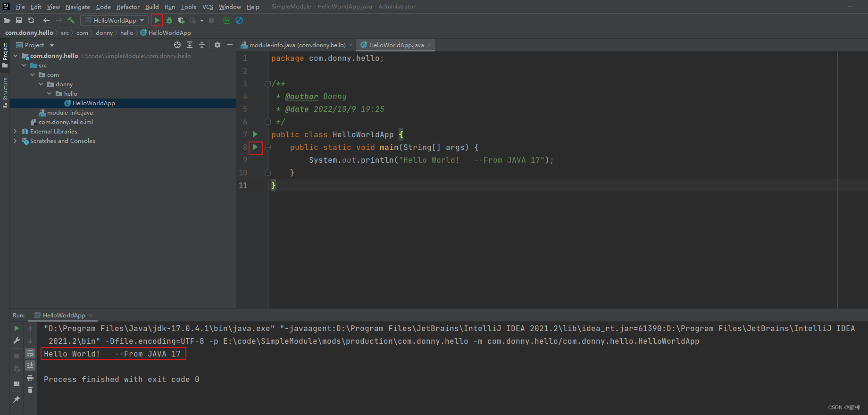The width and height of the screenshot is (868, 415).
Task: Open the Navigate menu
Action: point(78,7)
